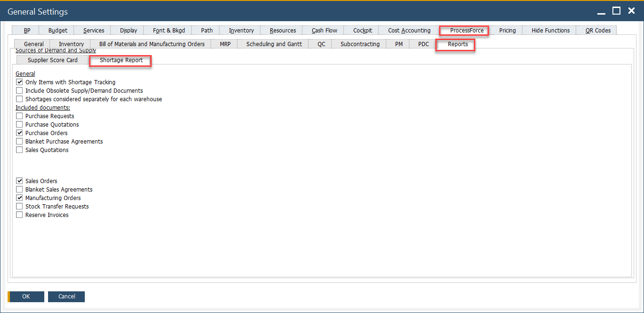Click the Sources of Demand and Supply link
The width and height of the screenshot is (644, 313).
(55, 50)
